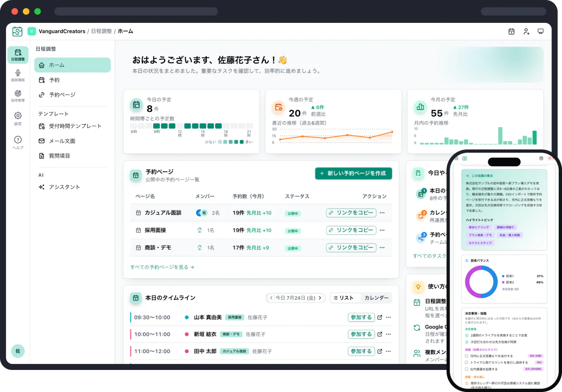The image size is (562, 392).
Task: Click the add user icon in top bar
Action: tap(526, 31)
